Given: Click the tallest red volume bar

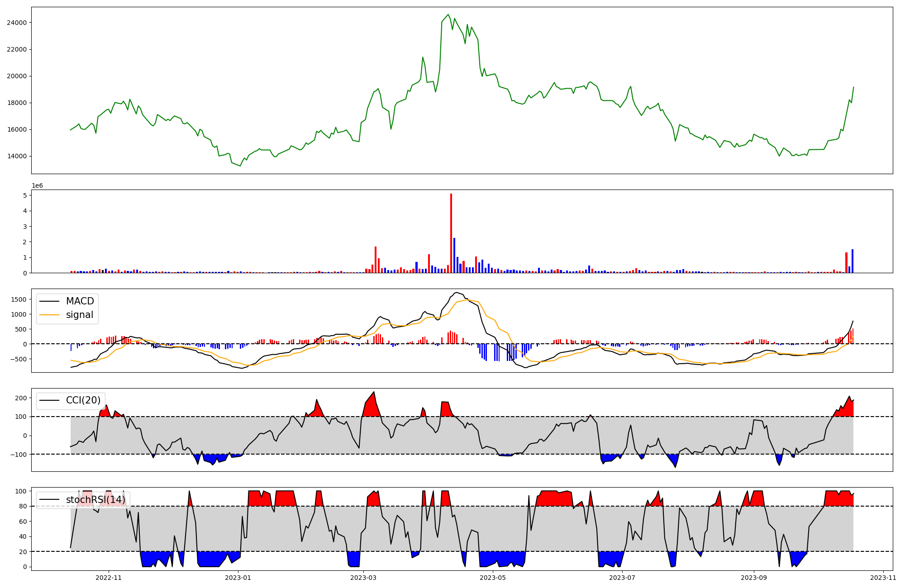Looking at the screenshot, I should tap(451, 233).
